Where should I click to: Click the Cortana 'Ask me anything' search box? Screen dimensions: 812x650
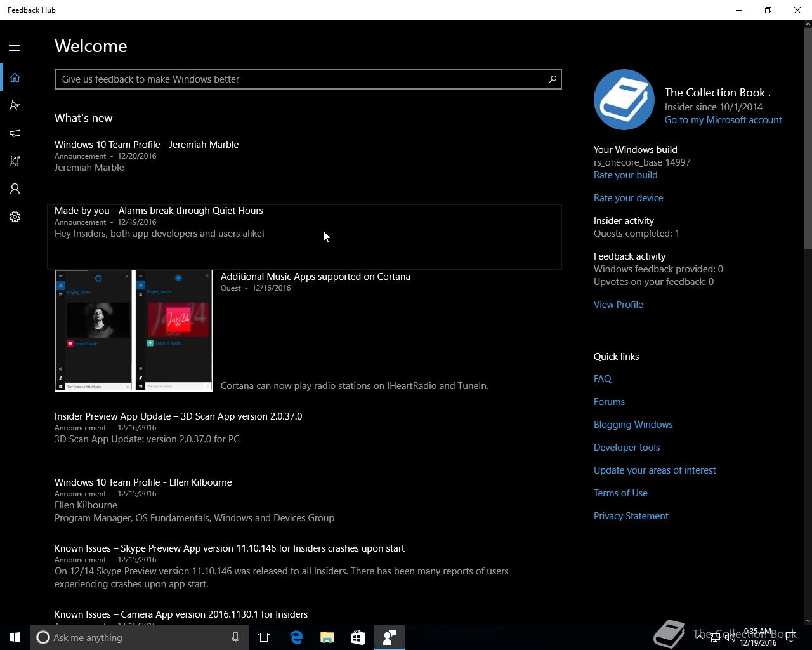140,637
